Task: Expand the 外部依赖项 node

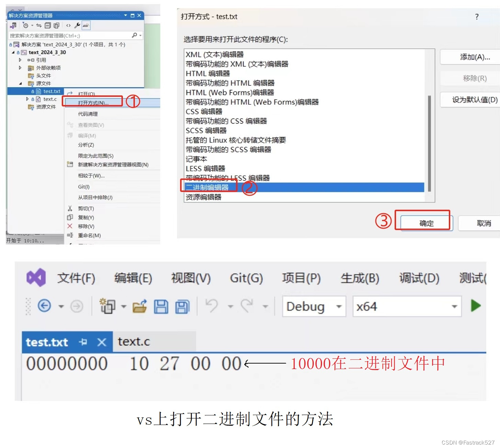Action: tap(20, 68)
